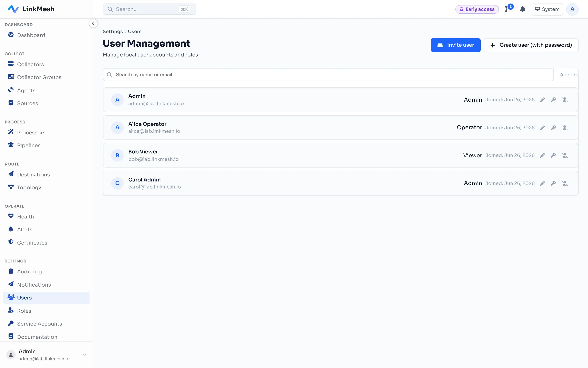Screen dimensions: 588x368
Task: Click the Early access badge
Action: click(x=477, y=9)
